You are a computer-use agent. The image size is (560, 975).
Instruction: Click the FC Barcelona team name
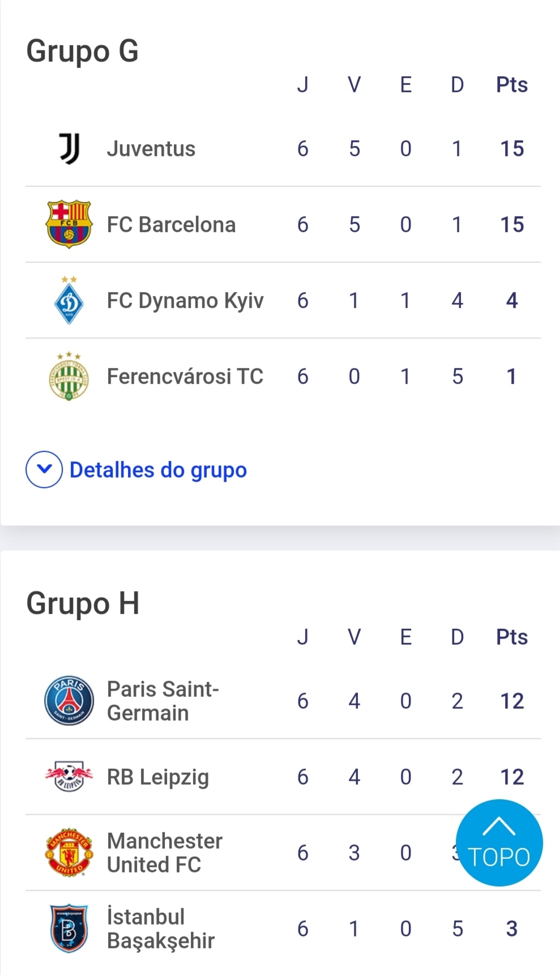point(171,225)
